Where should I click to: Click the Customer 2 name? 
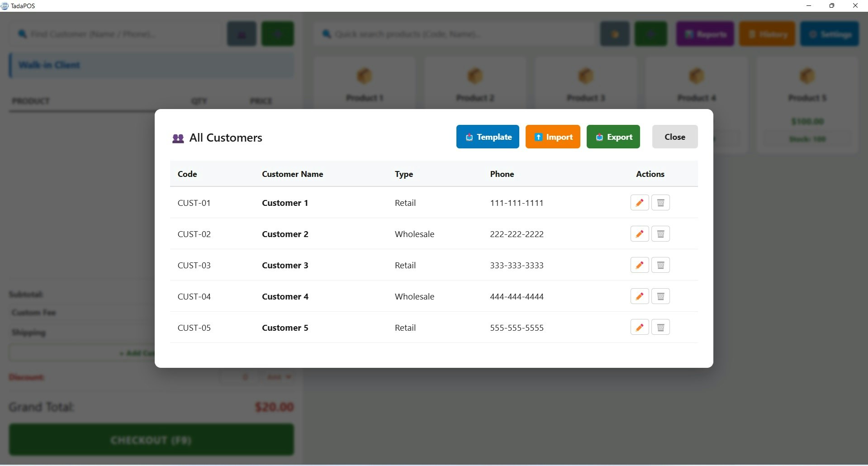pos(285,234)
